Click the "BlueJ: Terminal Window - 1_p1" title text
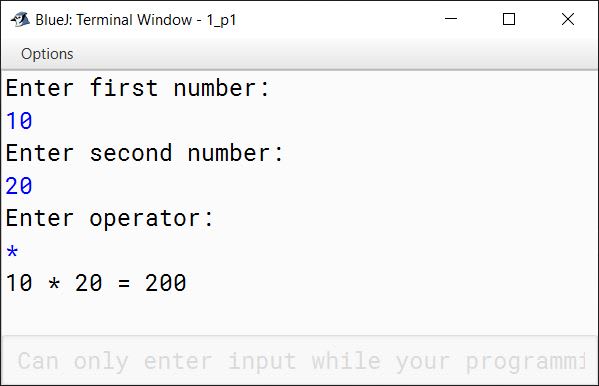Image resolution: width=599 pixels, height=386 pixels. tap(136, 20)
